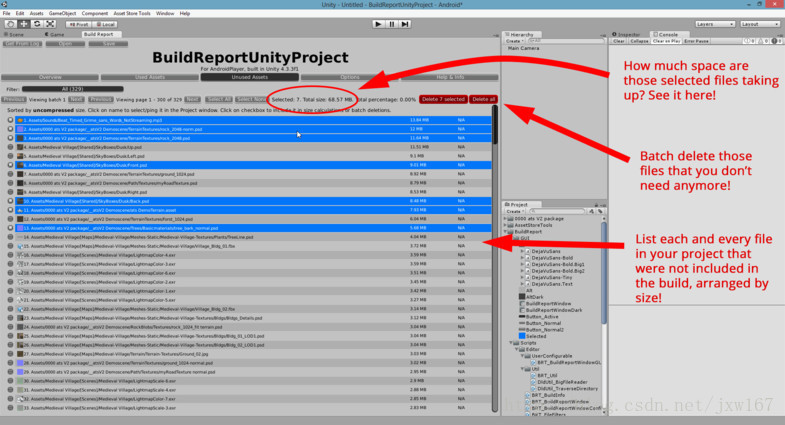Select Main Camera in the Hierarchy
Image resolution: width=785 pixels, height=425 pixels.
[524, 49]
